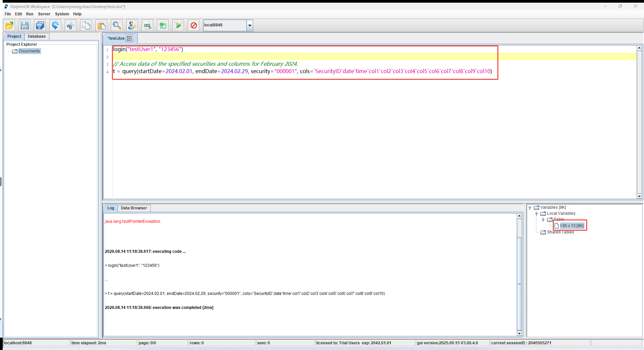Click the java.lang.NullPointerException log message
Image resolution: width=644 pixels, height=350 pixels.
point(133,221)
